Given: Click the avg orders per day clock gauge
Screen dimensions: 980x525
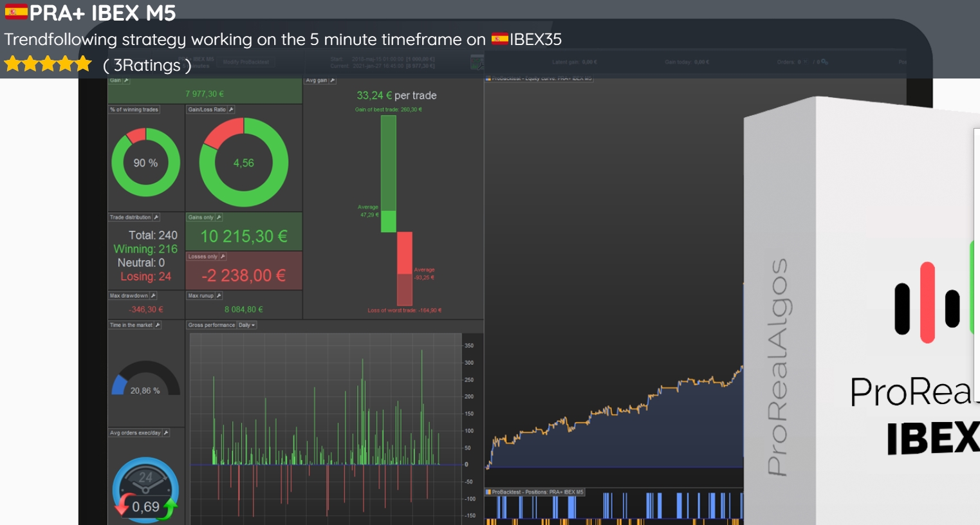Looking at the screenshot, I should pyautogui.click(x=145, y=489).
